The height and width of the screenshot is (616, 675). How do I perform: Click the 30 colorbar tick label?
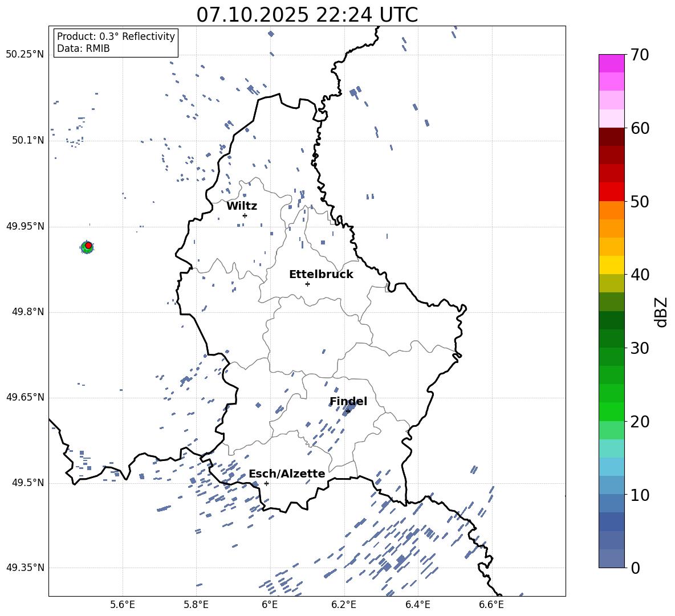pyautogui.click(x=640, y=348)
